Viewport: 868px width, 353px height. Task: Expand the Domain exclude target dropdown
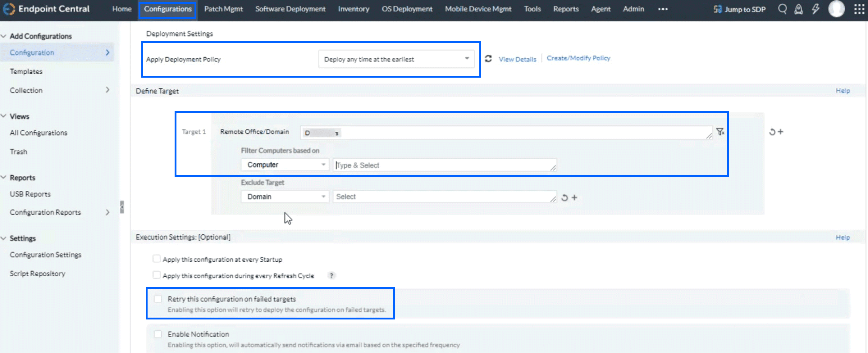tap(285, 197)
